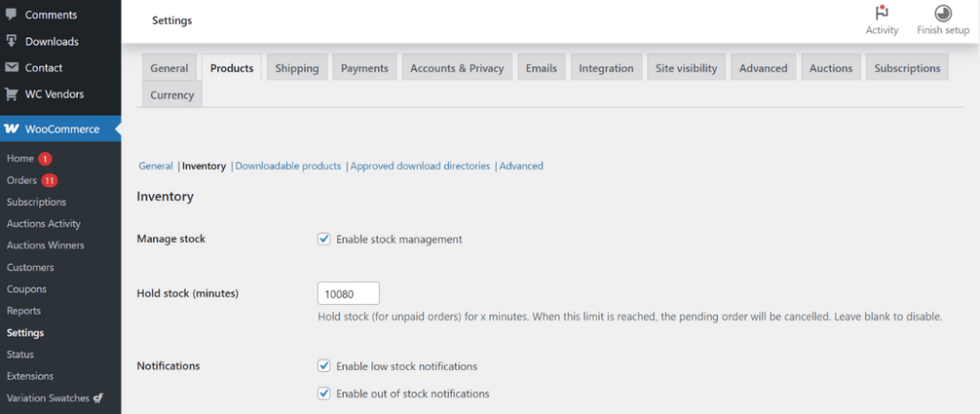Click the Contact envelope icon
This screenshot has width=980, height=414.
(11, 68)
